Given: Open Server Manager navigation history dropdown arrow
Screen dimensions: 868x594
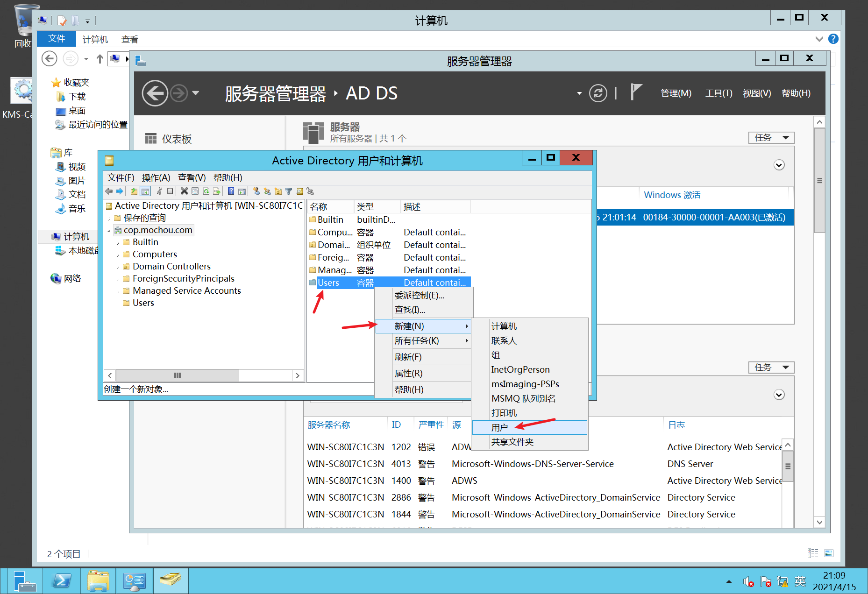Looking at the screenshot, I should [196, 93].
